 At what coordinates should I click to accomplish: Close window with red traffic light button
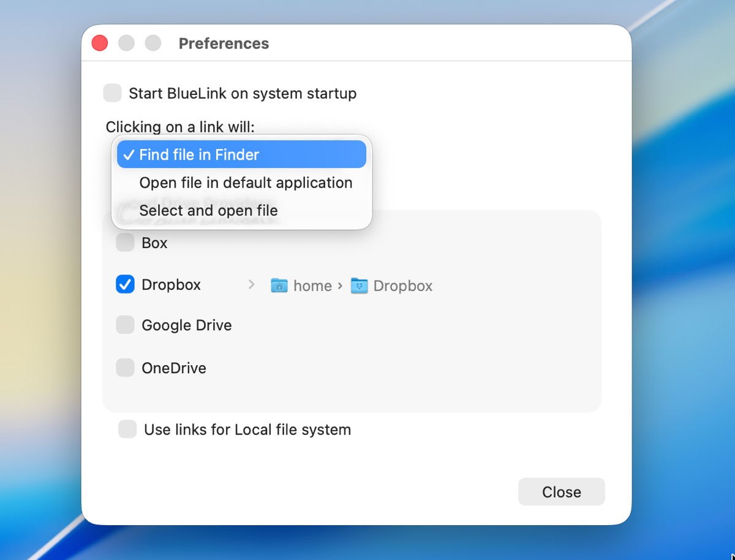coord(100,43)
